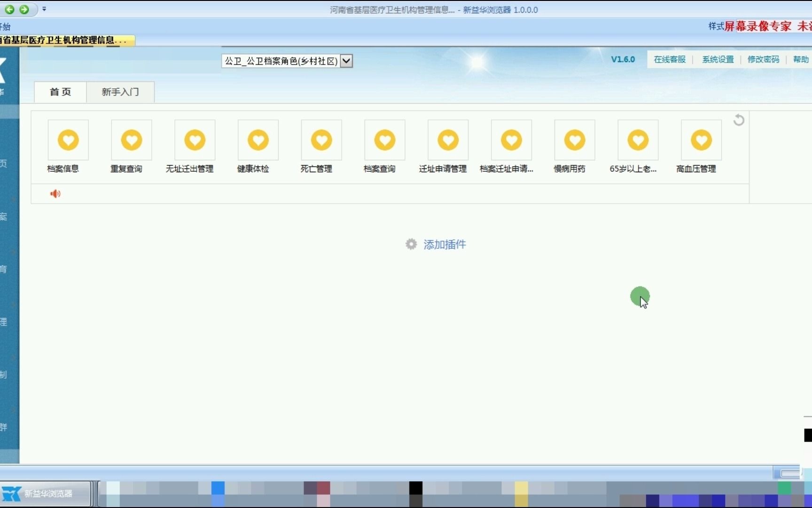Open the 档案信息 module icon
Viewport: 812px width, 508px height.
coord(68,140)
